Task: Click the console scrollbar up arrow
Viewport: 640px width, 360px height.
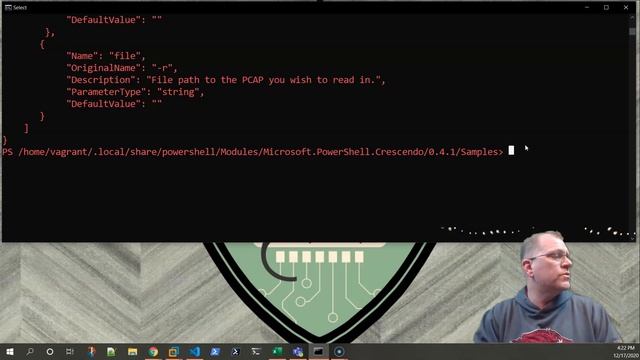Action: 632,18
